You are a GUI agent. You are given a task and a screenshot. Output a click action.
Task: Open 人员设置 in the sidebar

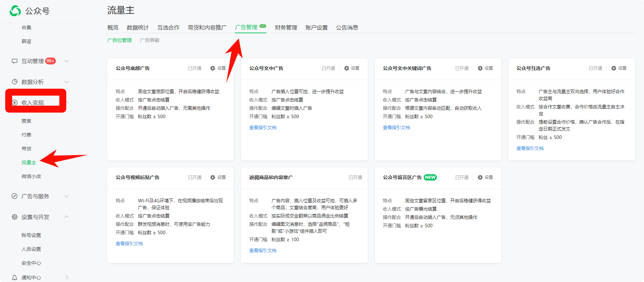pyautogui.click(x=31, y=249)
